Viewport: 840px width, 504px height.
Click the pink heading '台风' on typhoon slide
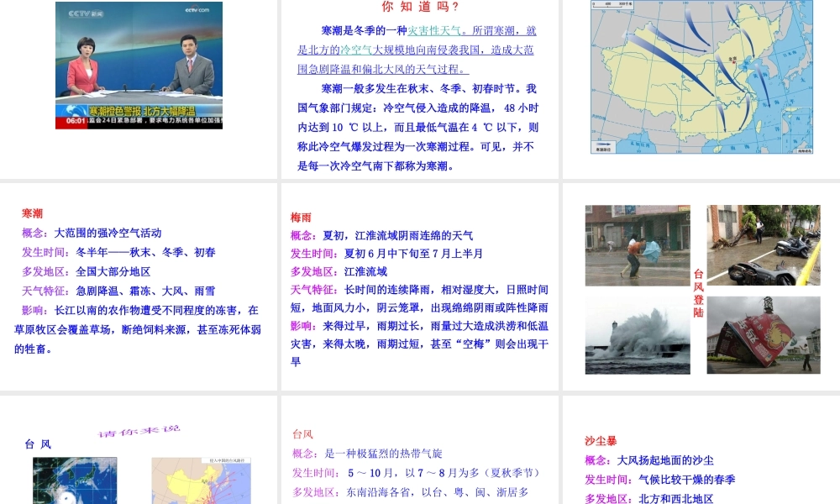pyautogui.click(x=302, y=434)
